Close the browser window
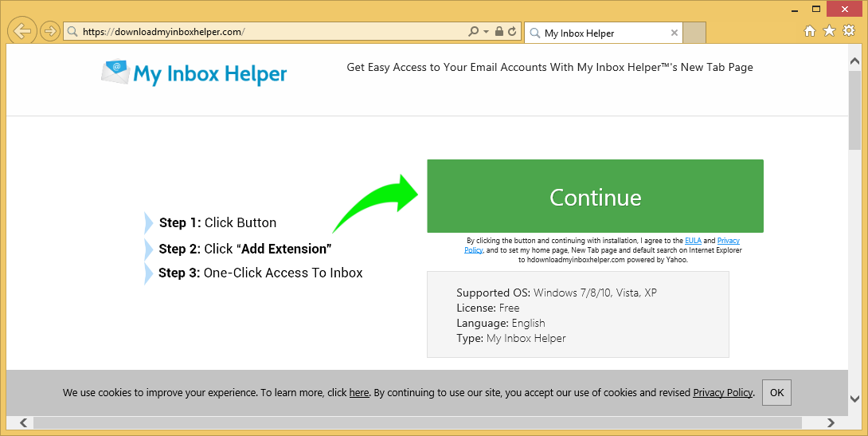The image size is (868, 436). 845,9
